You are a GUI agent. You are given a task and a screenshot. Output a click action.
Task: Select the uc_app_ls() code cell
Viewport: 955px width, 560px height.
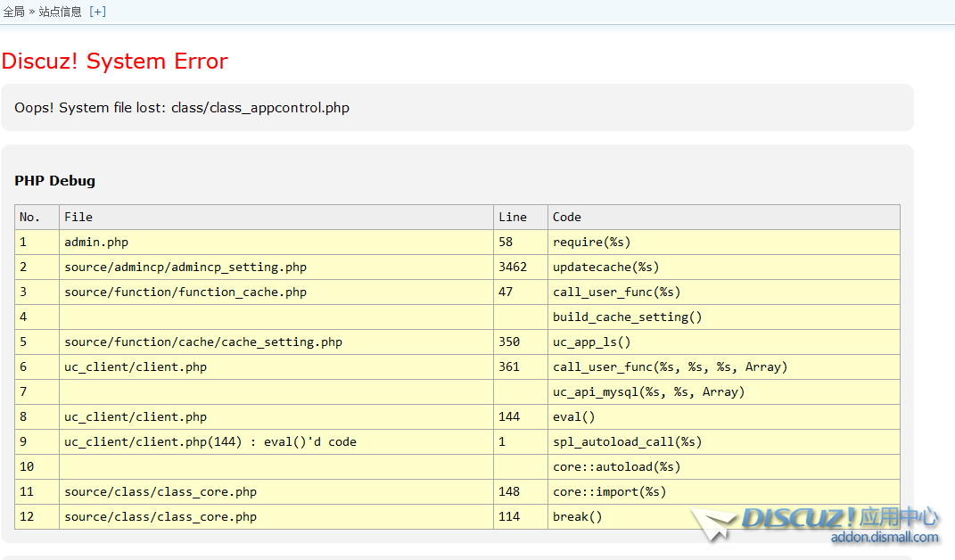tap(724, 342)
